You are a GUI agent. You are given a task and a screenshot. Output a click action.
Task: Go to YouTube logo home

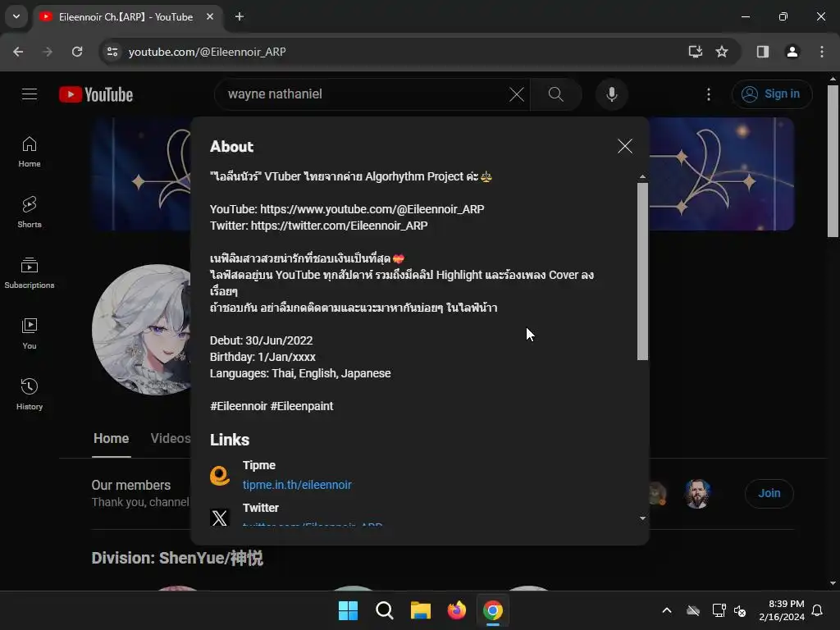(x=96, y=94)
